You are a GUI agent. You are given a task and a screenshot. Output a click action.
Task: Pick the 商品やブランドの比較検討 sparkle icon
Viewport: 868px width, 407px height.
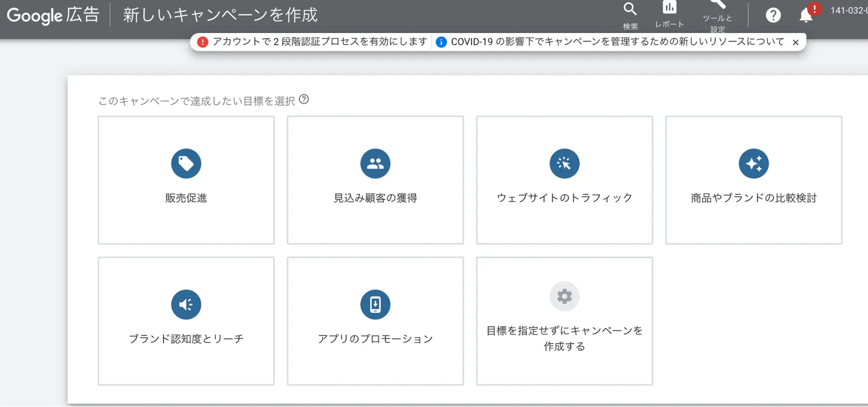[754, 164]
